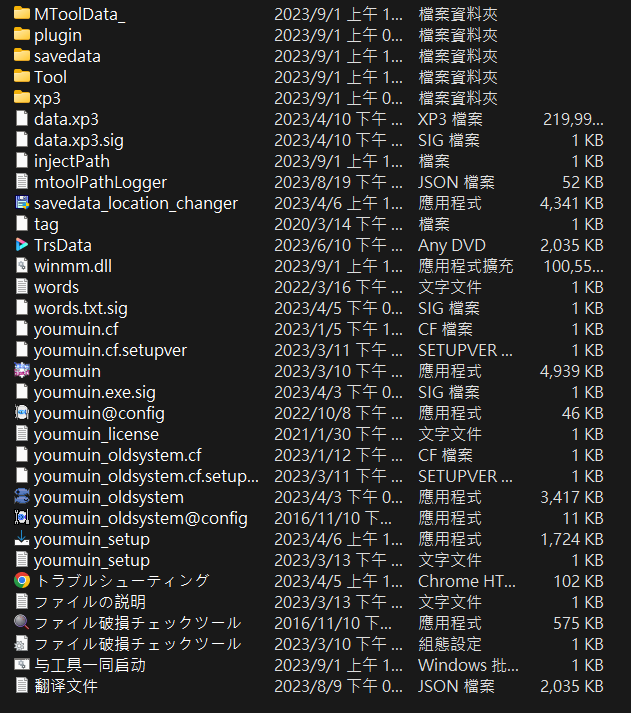Click the 翻译文件 JSON file icon
631x713 pixels.
pos(22,685)
